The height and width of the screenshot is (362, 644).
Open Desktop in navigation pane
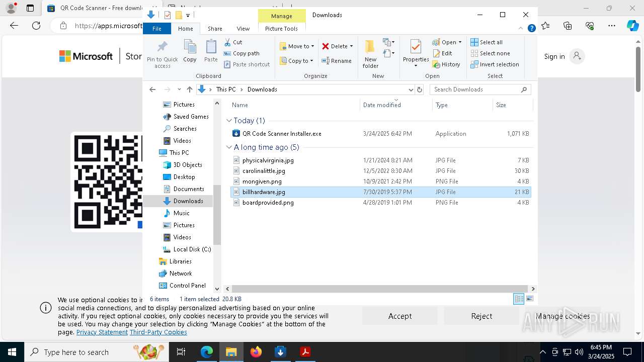click(x=184, y=177)
